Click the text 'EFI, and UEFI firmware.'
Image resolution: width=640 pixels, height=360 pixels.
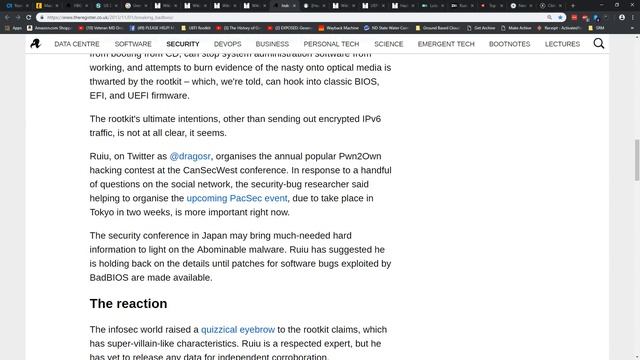point(140,96)
